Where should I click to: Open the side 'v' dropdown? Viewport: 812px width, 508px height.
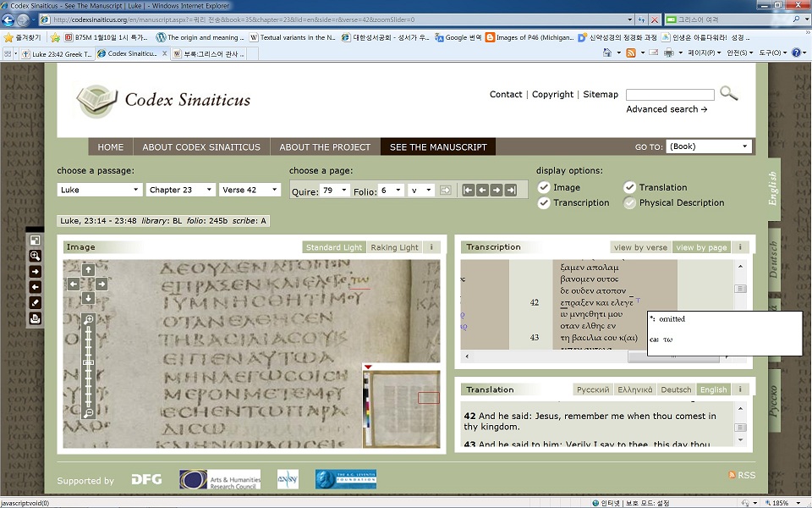421,190
